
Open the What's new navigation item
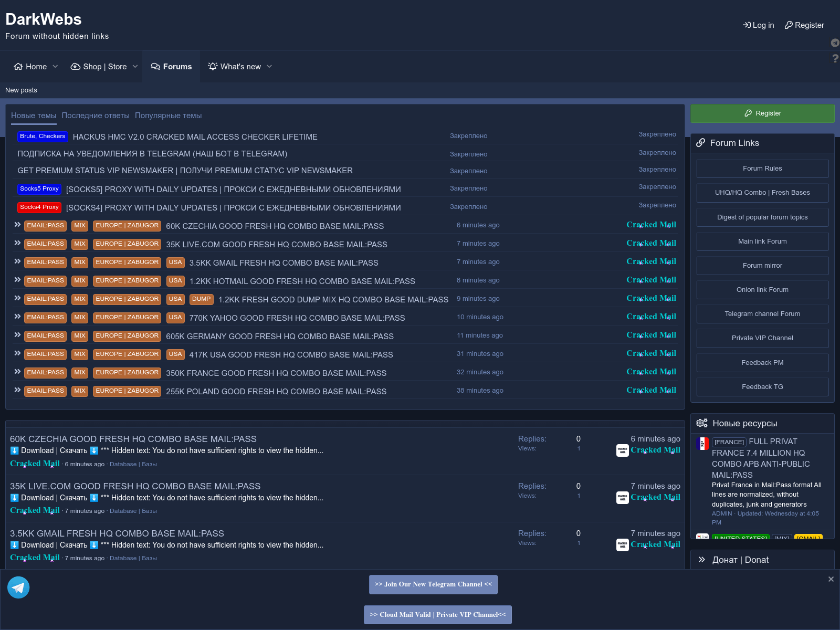tap(235, 67)
